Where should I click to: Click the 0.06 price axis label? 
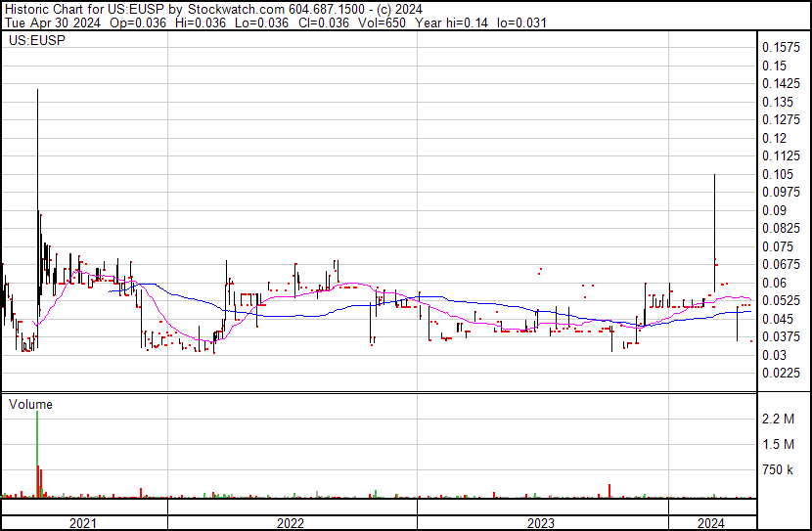click(774, 283)
